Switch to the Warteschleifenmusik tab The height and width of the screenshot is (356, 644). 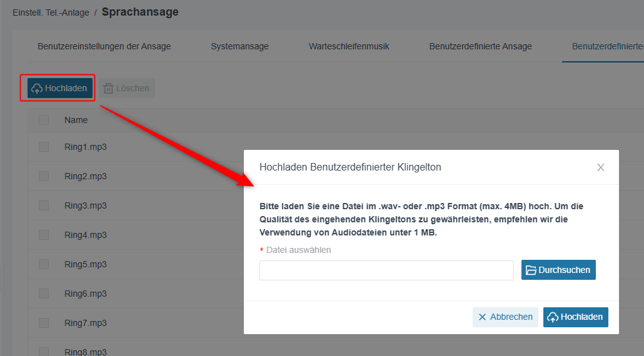pos(349,46)
